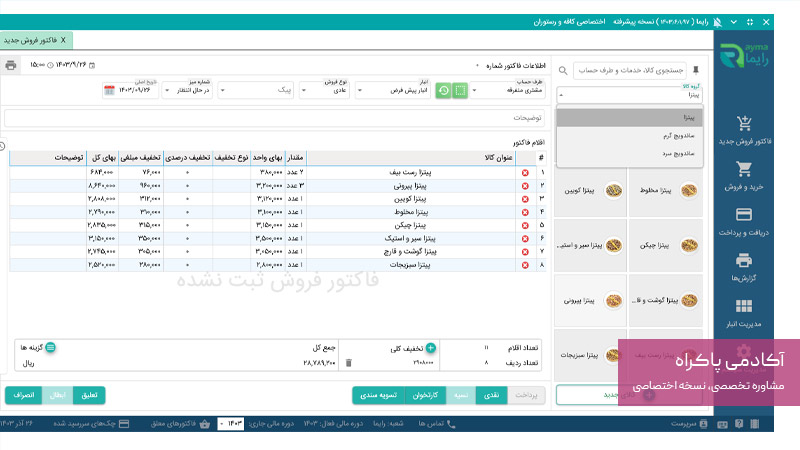Click the phone تماس ها status item
The width and height of the screenshot is (800, 450).
tap(437, 423)
